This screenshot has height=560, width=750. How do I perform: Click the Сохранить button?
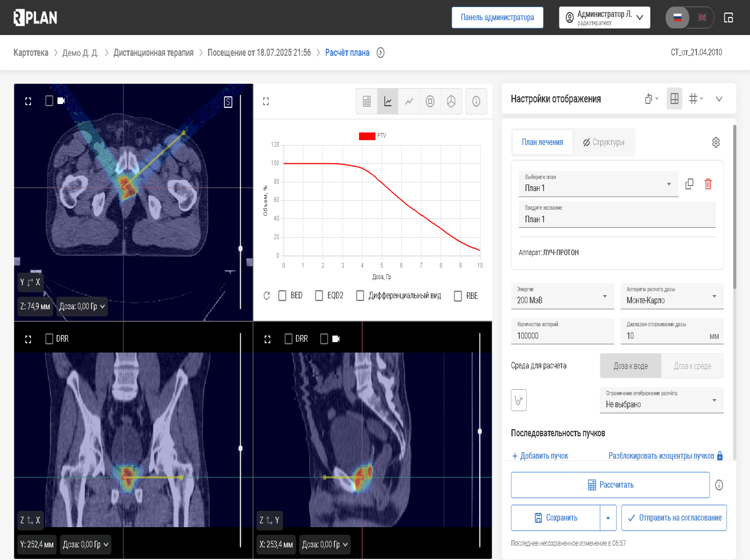tap(556, 518)
